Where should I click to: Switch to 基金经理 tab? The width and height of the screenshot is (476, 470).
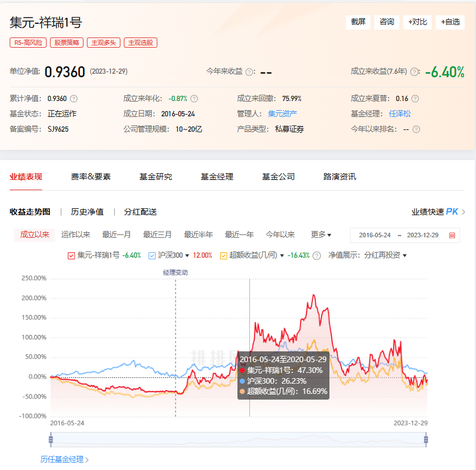[217, 177]
